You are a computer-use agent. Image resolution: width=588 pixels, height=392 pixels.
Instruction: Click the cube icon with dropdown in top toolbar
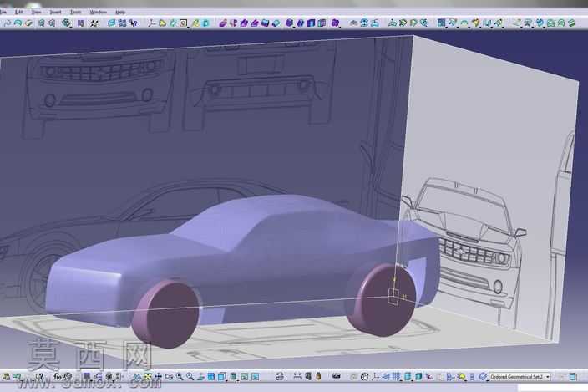tap(67, 23)
